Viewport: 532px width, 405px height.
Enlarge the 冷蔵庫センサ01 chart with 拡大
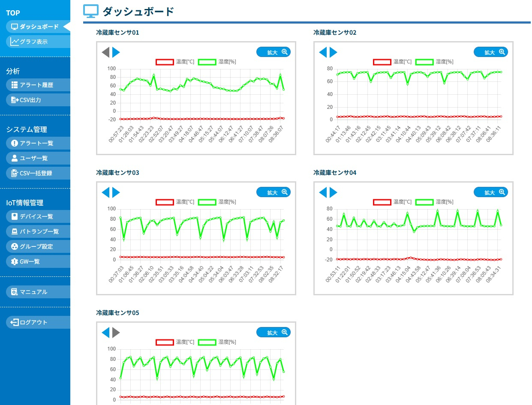click(x=274, y=52)
